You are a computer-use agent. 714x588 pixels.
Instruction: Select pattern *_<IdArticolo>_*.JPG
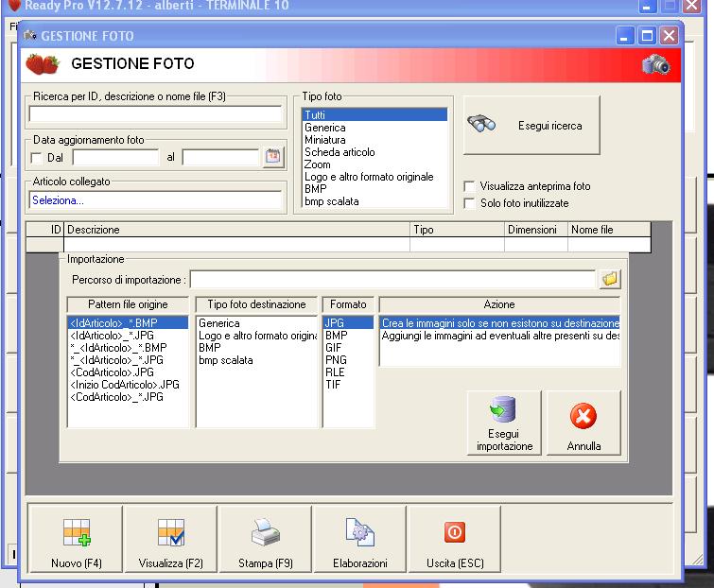point(128,360)
